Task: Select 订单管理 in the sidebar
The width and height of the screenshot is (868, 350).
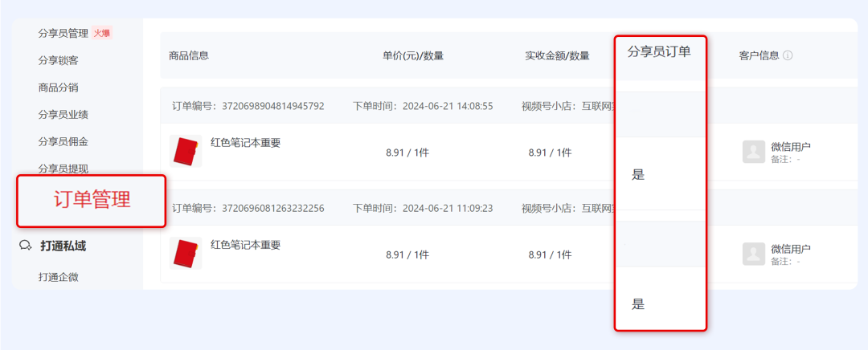Action: [x=92, y=201]
